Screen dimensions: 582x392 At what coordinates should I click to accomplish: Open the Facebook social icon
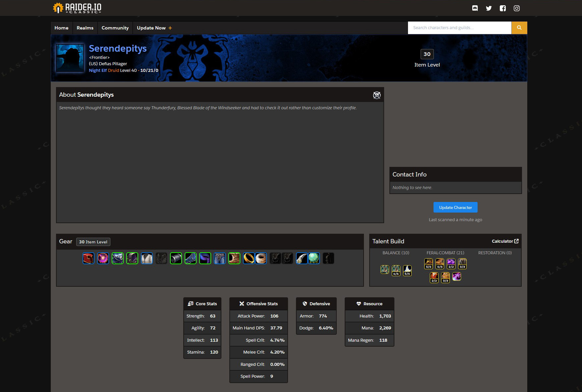tap(503, 8)
